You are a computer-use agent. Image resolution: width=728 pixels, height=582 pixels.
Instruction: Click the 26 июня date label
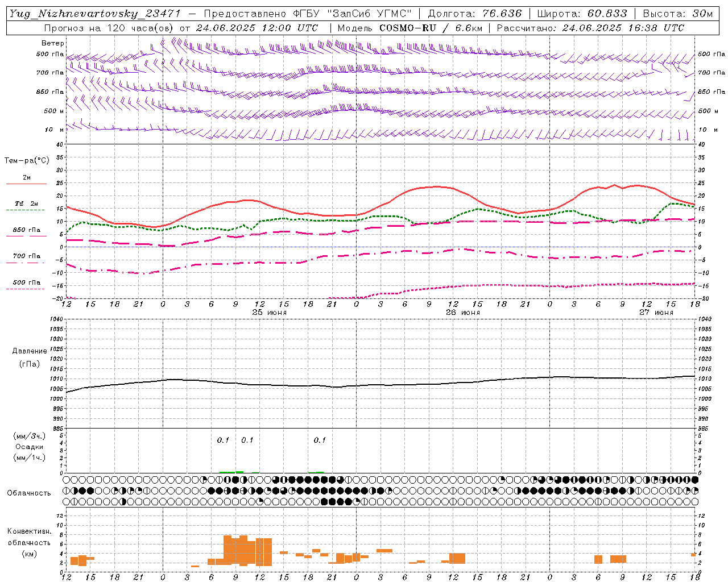click(463, 313)
